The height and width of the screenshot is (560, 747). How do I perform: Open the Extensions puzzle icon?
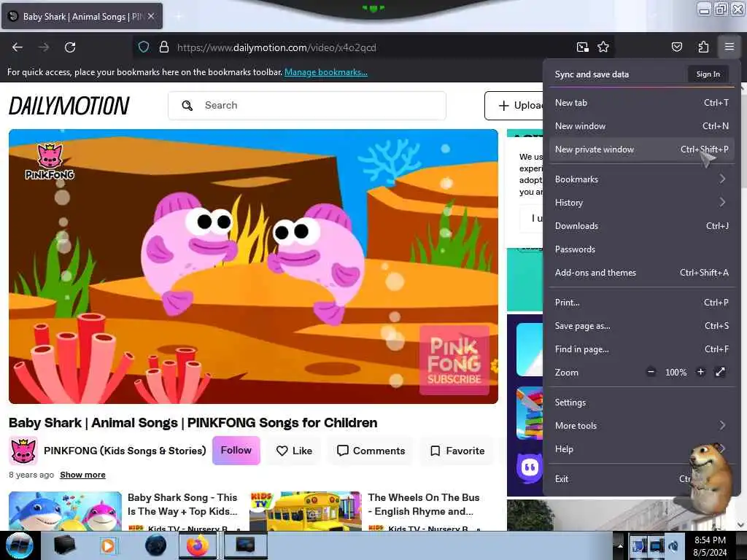click(703, 47)
